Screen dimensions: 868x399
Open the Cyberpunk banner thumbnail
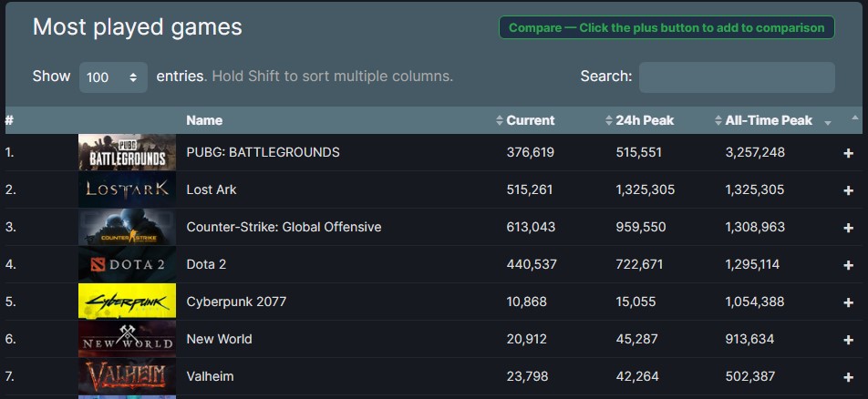[x=127, y=302]
